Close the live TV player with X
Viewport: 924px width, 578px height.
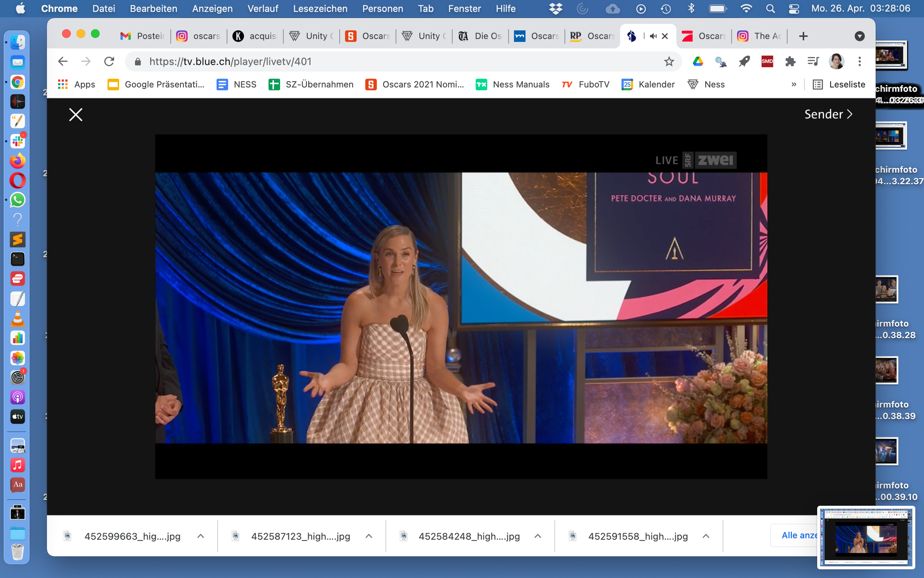76,115
